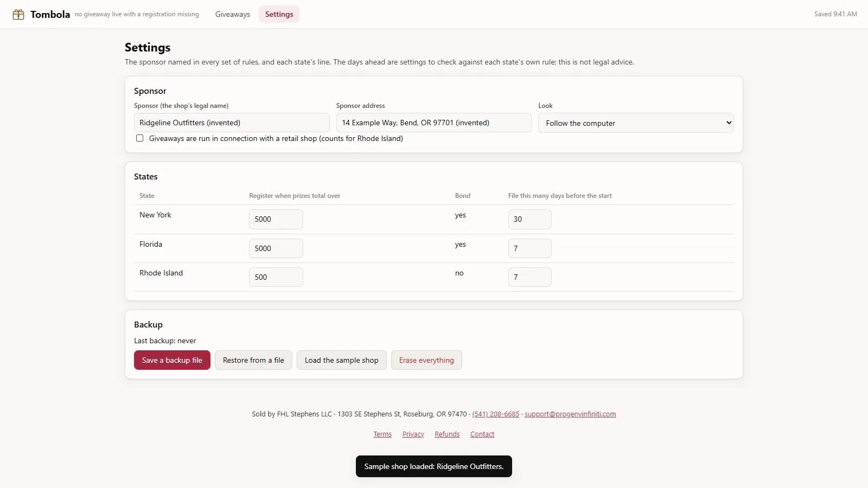Click the phone number link in footer
The height and width of the screenshot is (488, 868).
tap(496, 414)
